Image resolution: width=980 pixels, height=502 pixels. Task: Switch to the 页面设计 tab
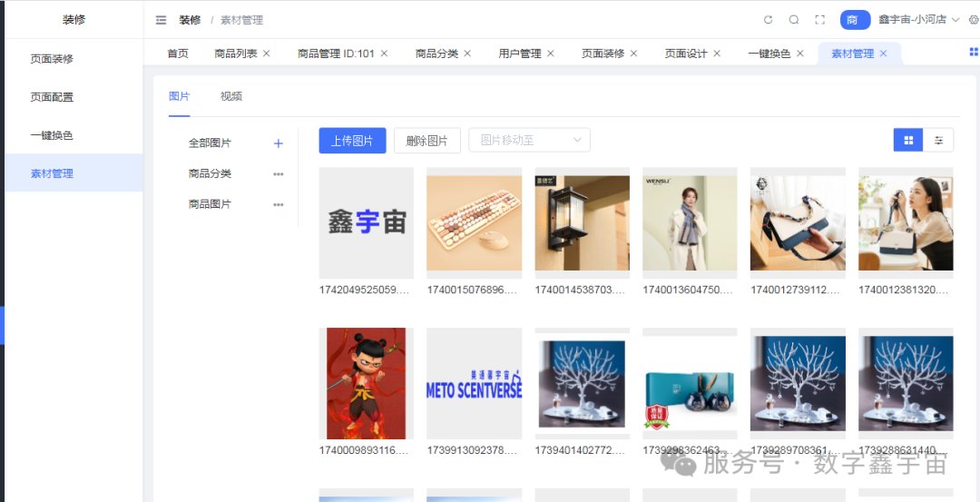coord(686,54)
